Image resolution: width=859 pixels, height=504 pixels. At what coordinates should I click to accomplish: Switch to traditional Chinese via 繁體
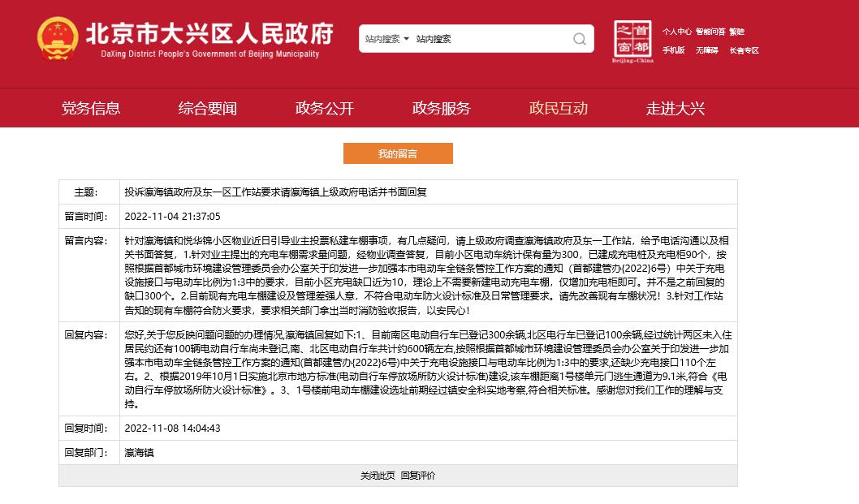click(736, 32)
